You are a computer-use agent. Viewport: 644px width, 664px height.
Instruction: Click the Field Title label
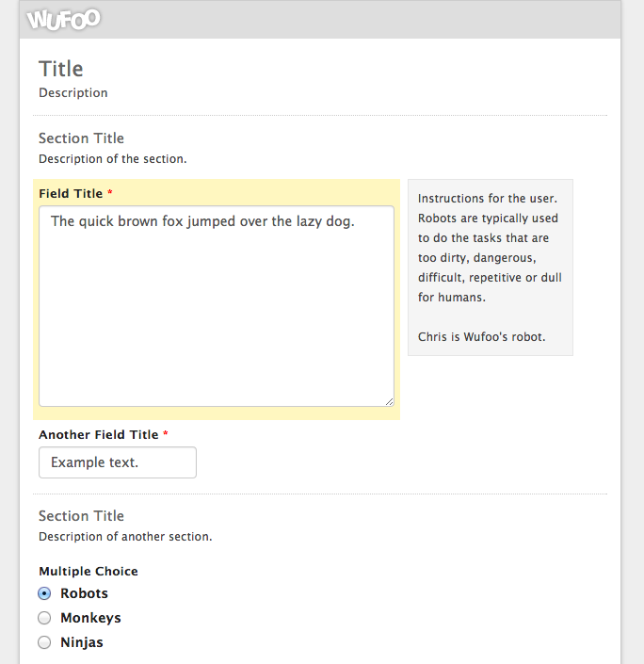point(71,193)
